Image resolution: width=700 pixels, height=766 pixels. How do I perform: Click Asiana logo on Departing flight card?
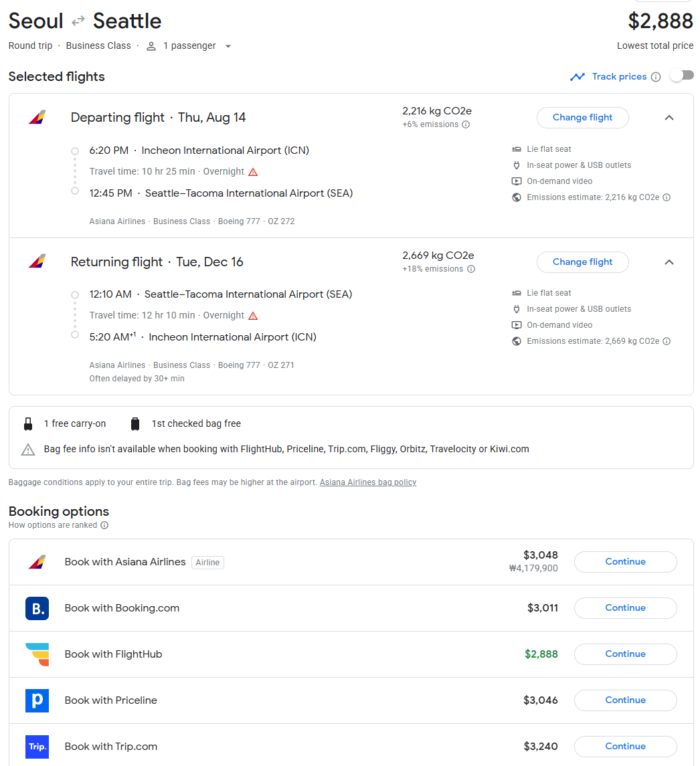pos(37,117)
